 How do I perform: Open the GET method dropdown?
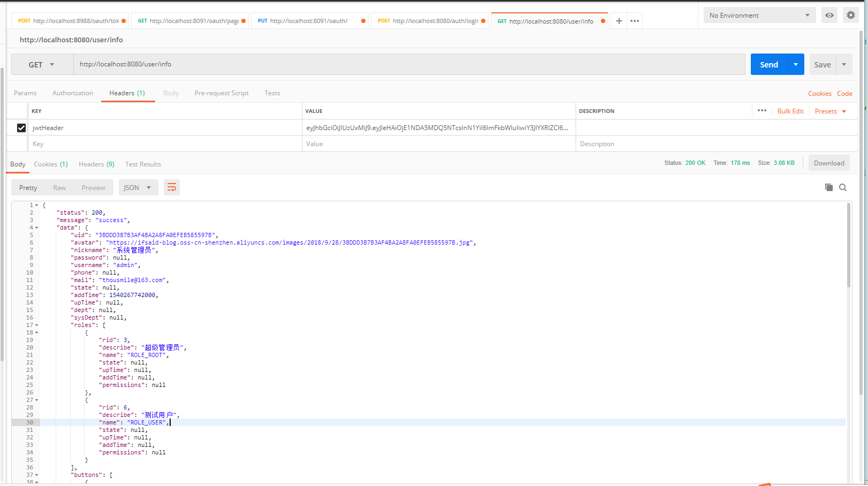[42, 64]
